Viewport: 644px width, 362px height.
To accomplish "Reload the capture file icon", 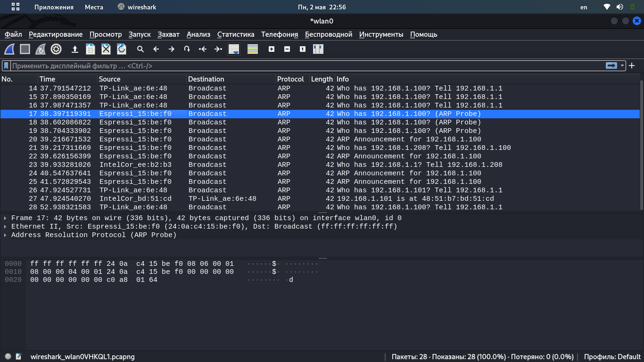I will coord(122,49).
